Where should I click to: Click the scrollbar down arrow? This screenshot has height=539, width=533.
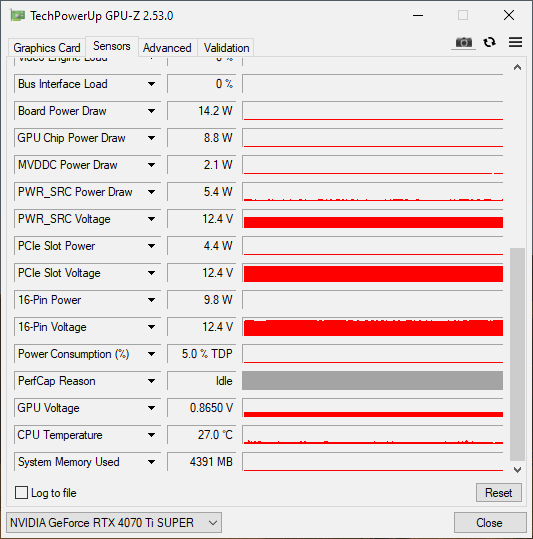click(x=517, y=470)
